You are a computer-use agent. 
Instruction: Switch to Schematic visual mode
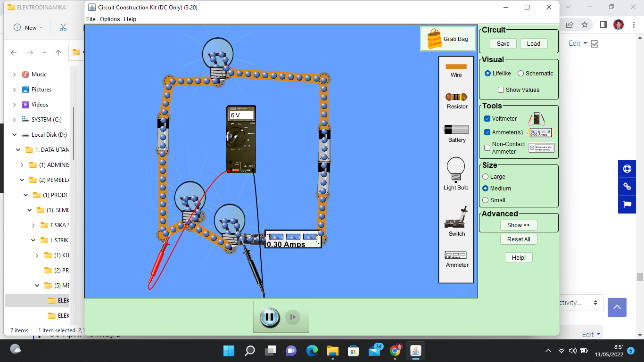[521, 74]
